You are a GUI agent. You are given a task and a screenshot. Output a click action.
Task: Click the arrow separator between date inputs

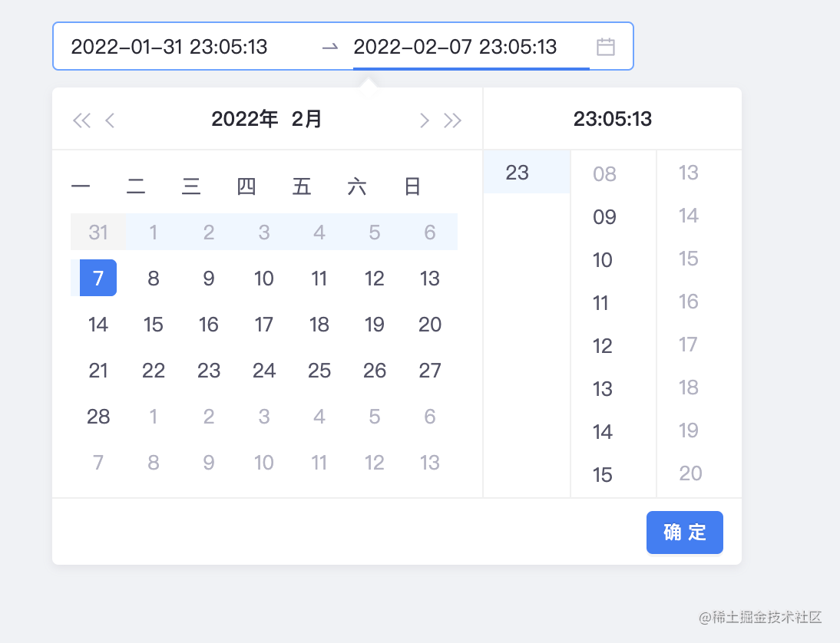(330, 47)
